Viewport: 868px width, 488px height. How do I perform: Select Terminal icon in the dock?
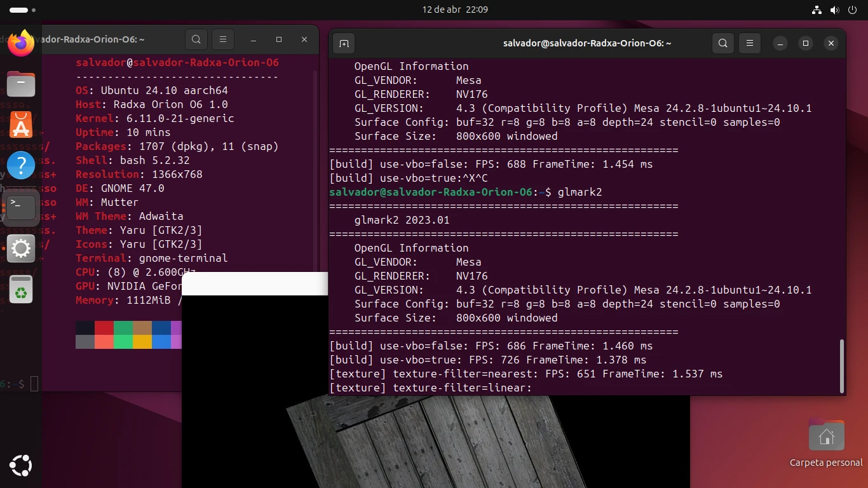coord(21,207)
